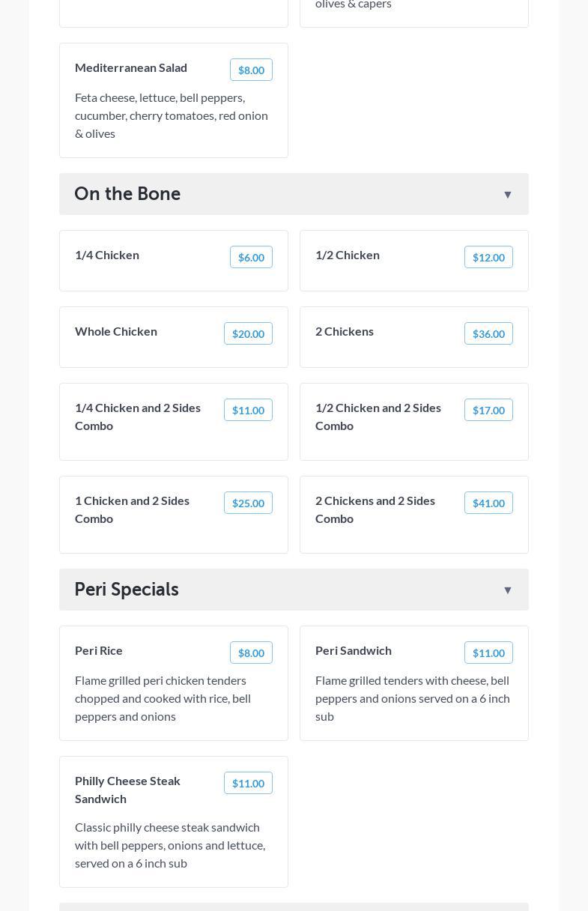The height and width of the screenshot is (911, 588).
Task: Collapse the Peri Specials section arrow
Action: [507, 590]
